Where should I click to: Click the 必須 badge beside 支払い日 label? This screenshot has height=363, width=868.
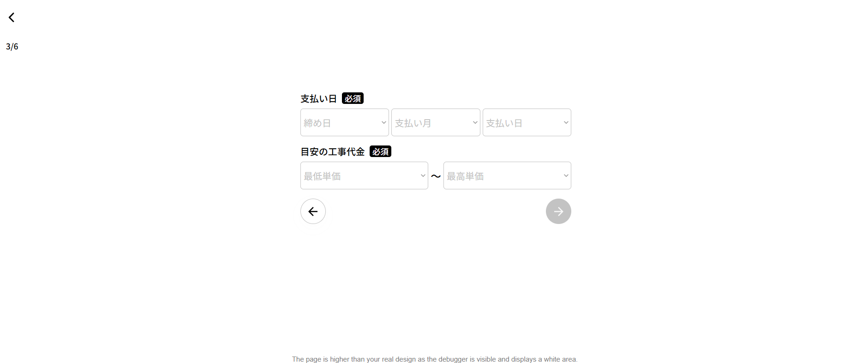click(x=353, y=98)
